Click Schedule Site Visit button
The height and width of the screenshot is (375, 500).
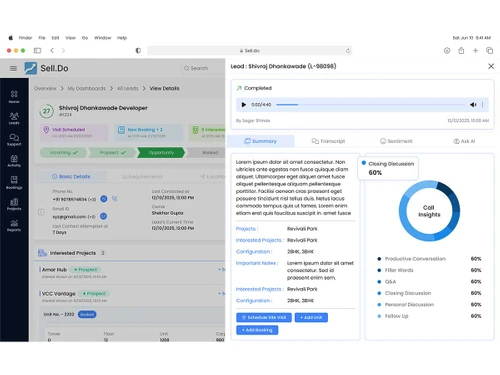coord(264,317)
